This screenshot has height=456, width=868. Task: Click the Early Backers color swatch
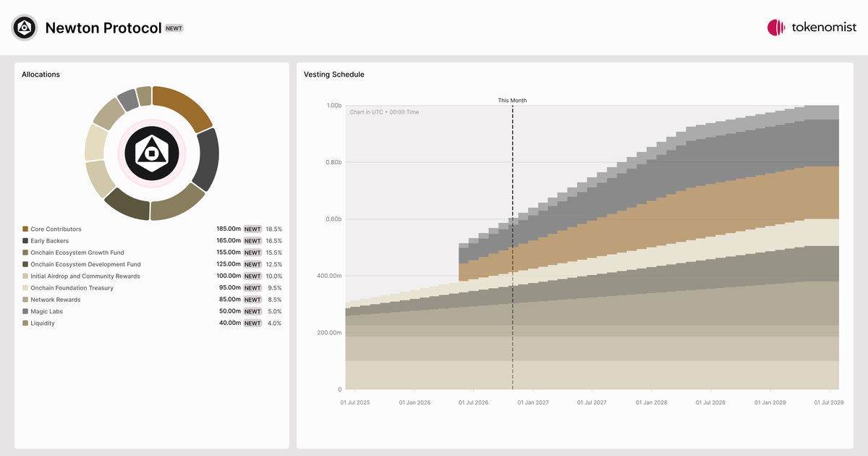(25, 240)
